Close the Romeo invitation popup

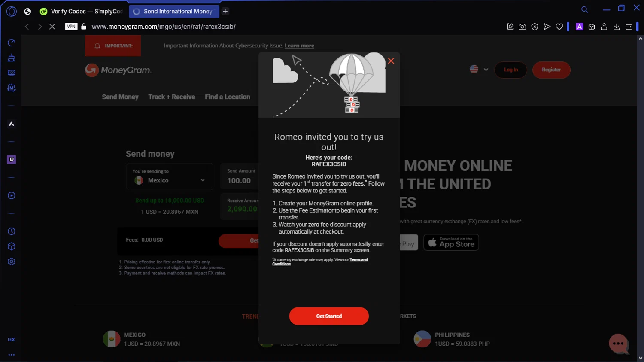click(391, 61)
